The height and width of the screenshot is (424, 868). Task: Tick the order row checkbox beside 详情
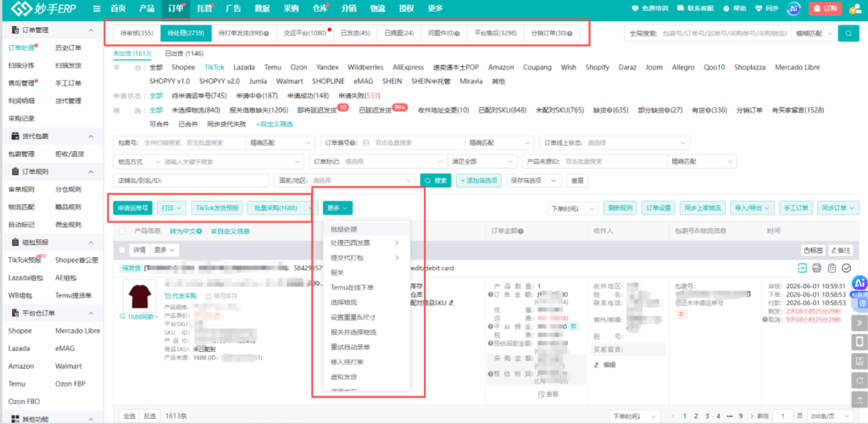pos(122,250)
